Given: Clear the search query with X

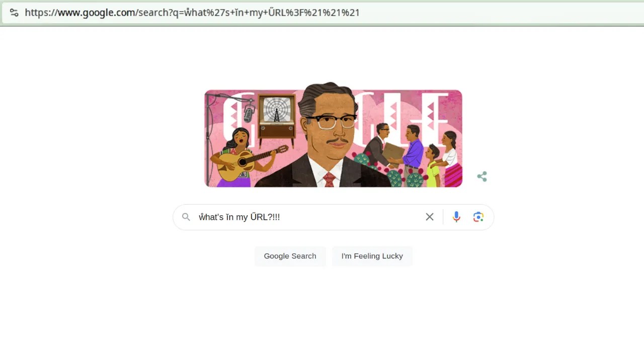Looking at the screenshot, I should pos(430,217).
